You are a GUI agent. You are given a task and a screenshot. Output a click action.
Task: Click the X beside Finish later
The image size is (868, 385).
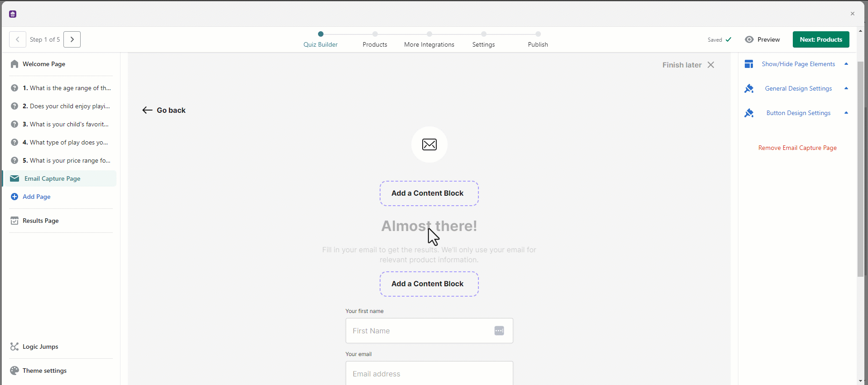pyautogui.click(x=711, y=65)
